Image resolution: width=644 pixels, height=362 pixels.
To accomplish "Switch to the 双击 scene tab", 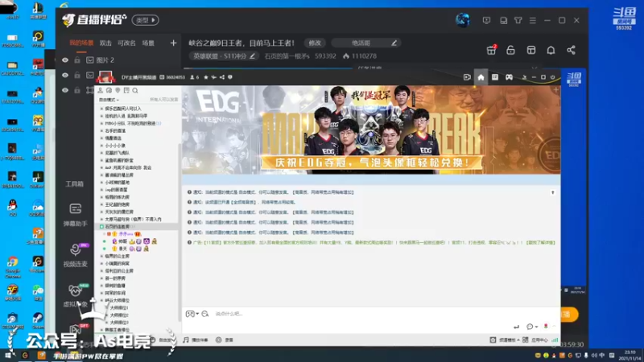I will (x=105, y=43).
